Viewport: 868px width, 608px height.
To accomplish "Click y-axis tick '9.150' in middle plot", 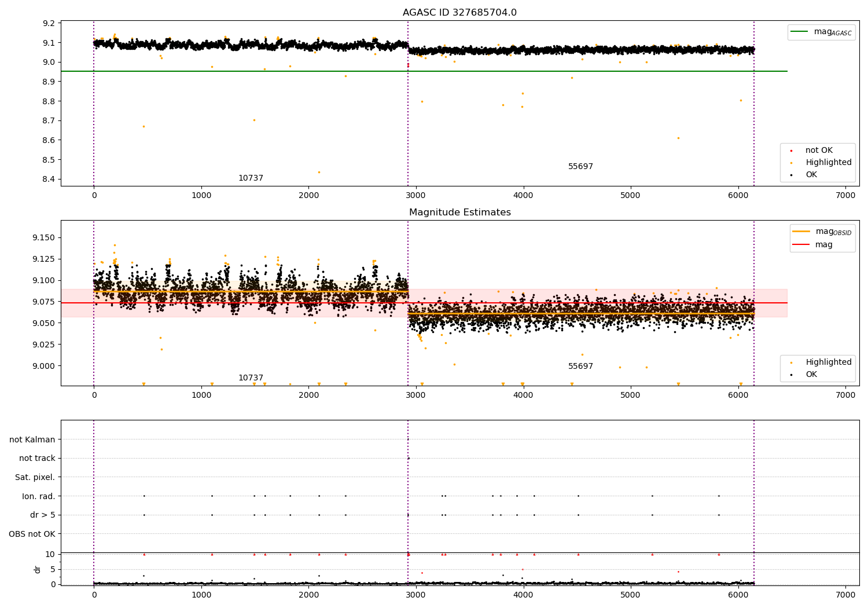I will 44,237.
